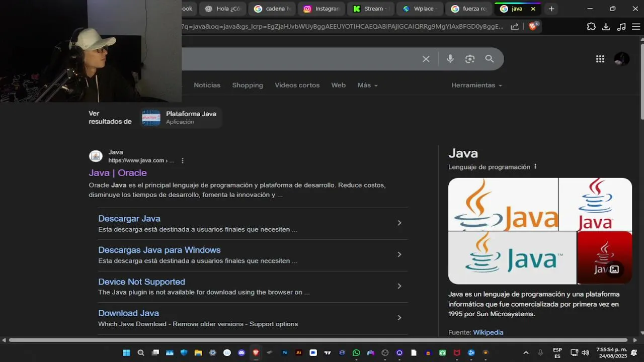
Task: Expand the Descargar Java row chevron
Action: click(399, 223)
